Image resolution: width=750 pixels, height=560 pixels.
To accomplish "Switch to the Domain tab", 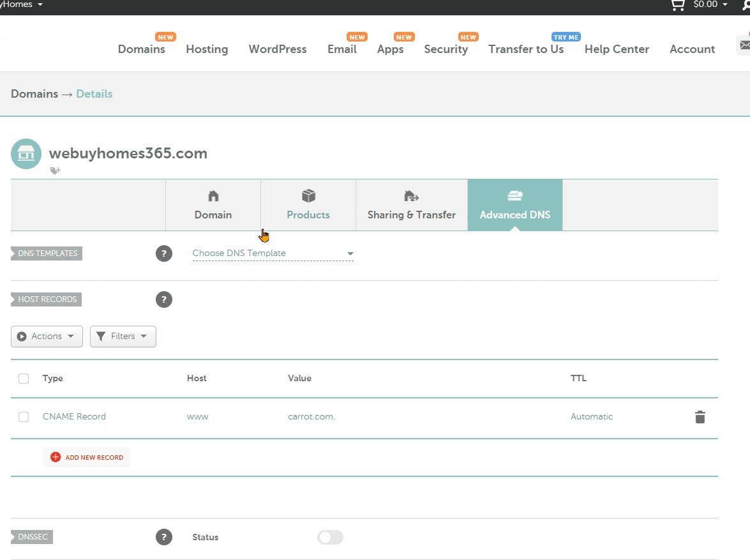I will click(x=213, y=206).
